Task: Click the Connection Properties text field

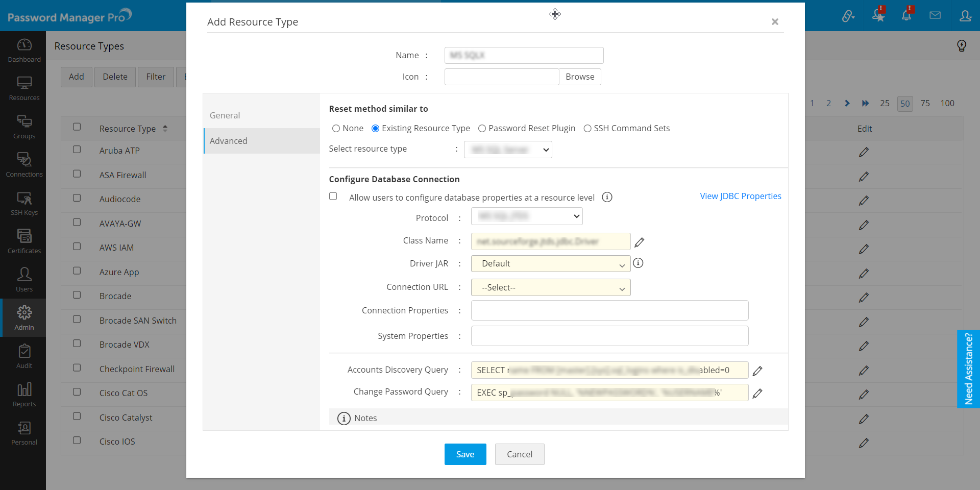Action: tap(609, 310)
